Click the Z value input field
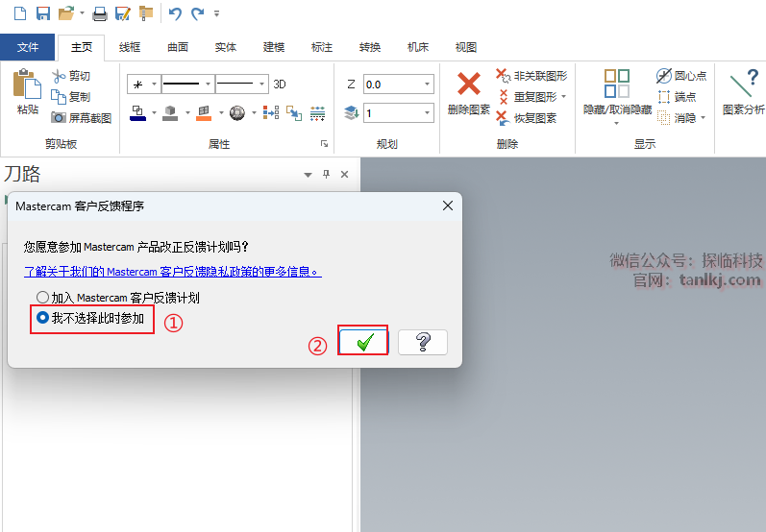 393,84
